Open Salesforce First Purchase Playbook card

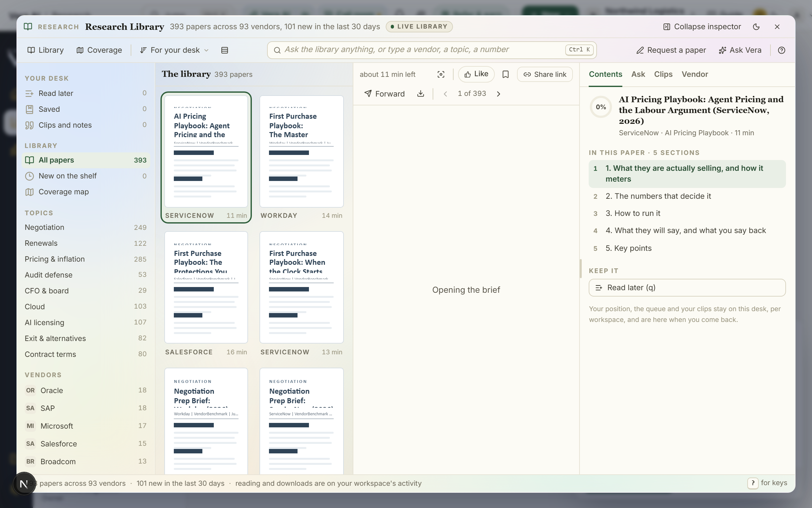(x=206, y=294)
